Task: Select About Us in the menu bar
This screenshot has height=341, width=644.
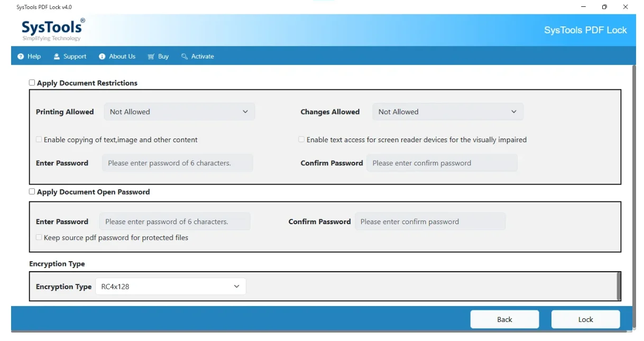Action: point(122,57)
